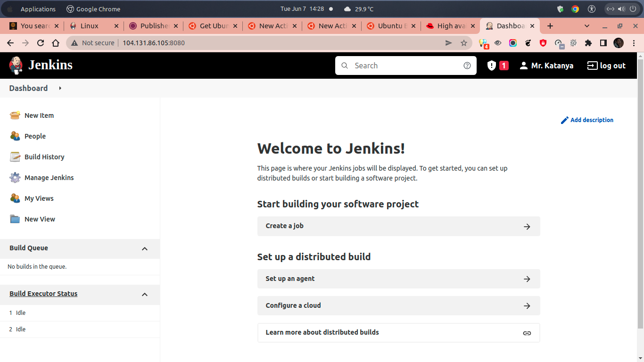Reload the page with the refresh icon
Image resolution: width=644 pixels, height=362 pixels.
pyautogui.click(x=41, y=43)
